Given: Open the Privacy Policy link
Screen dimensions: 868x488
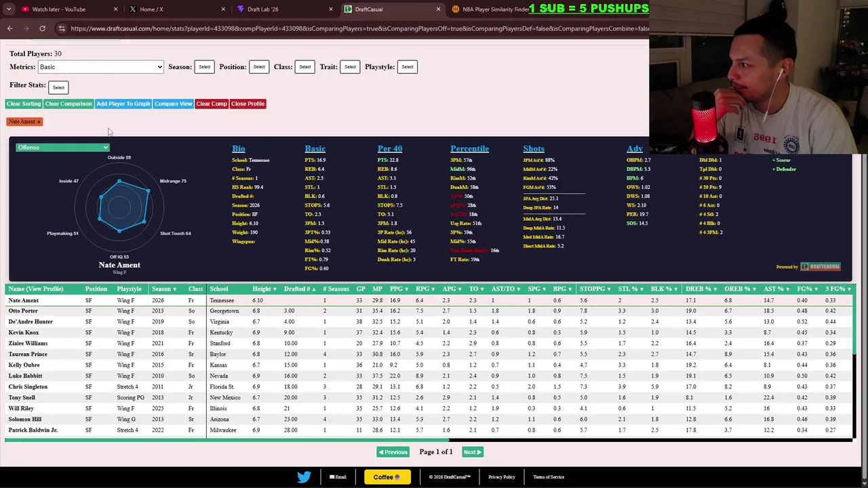Looking at the screenshot, I should (502, 477).
